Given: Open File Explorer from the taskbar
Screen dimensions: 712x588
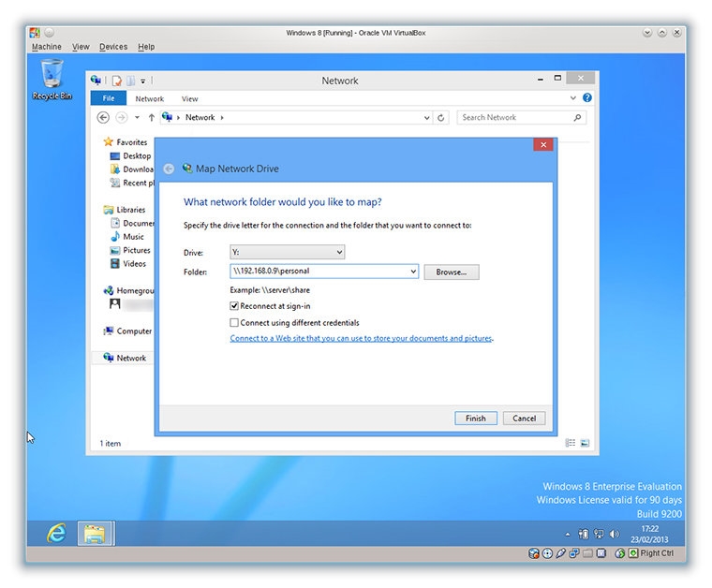Looking at the screenshot, I should pos(95,534).
